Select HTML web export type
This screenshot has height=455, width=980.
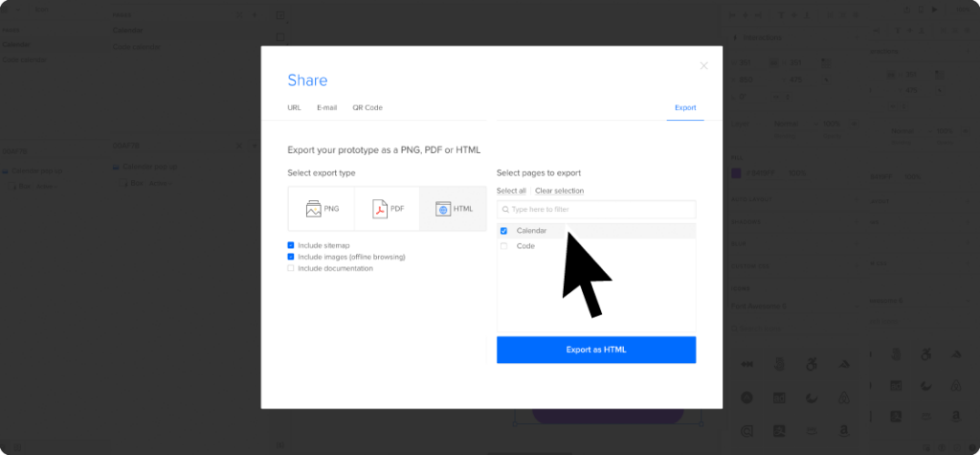click(x=454, y=208)
